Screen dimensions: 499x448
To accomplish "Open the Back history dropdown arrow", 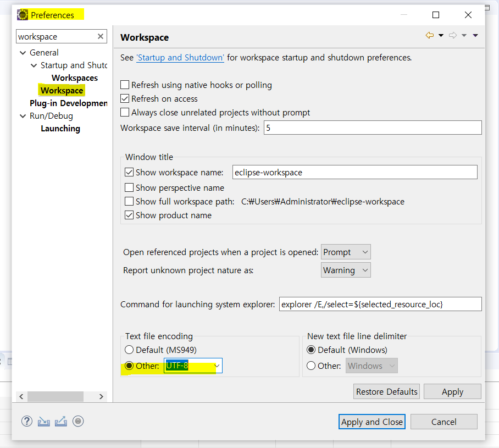I will [x=441, y=35].
